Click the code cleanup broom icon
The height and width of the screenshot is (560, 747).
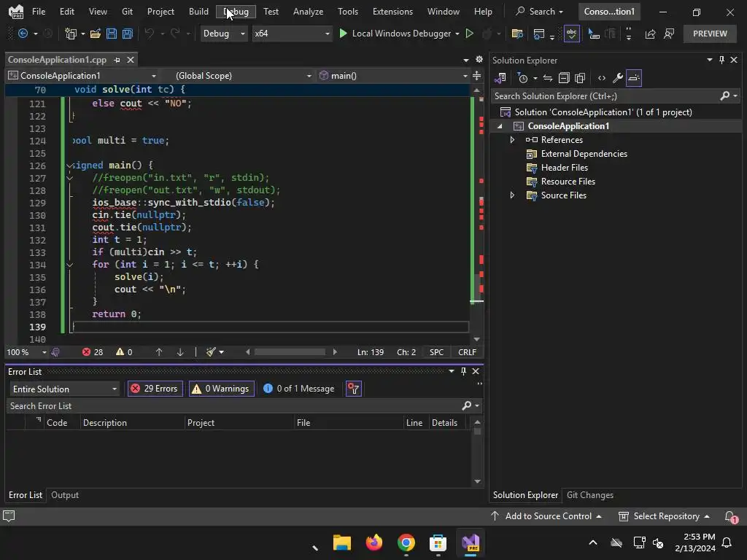coord(211,352)
